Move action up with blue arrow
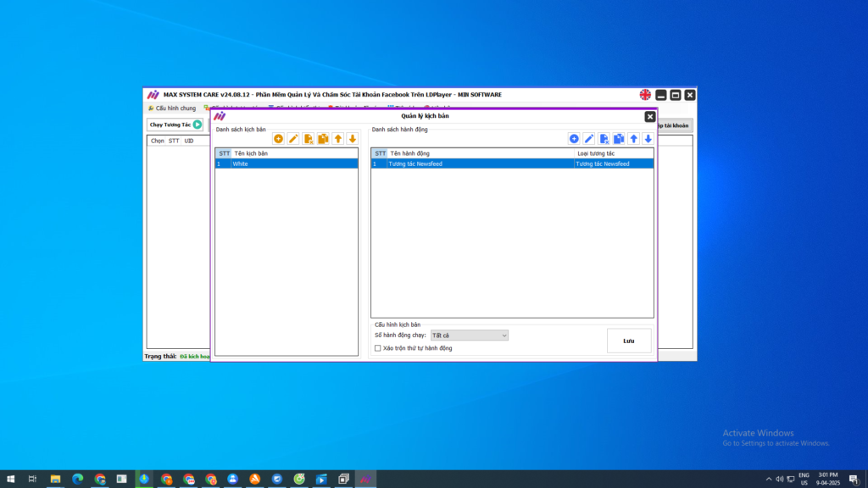 point(633,138)
